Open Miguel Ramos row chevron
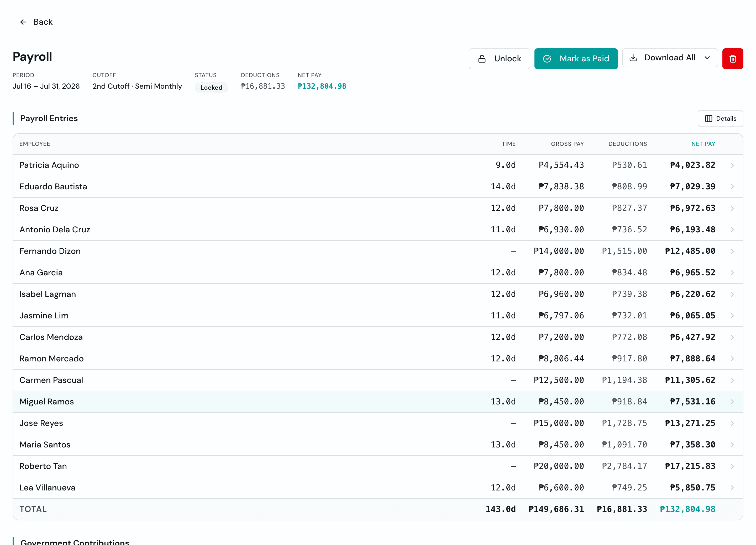The image size is (756, 545). coord(732,402)
